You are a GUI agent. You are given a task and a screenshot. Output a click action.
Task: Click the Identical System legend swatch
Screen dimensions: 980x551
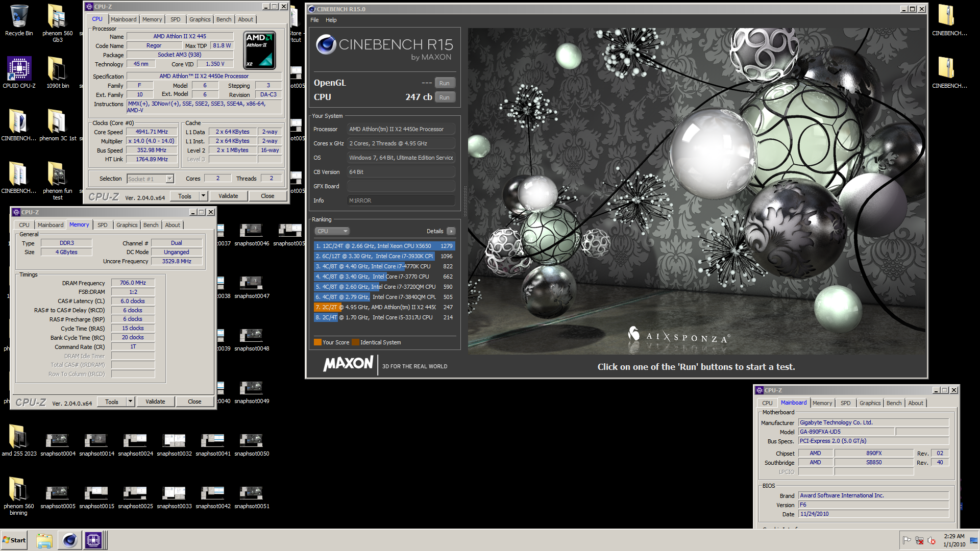[x=356, y=342]
